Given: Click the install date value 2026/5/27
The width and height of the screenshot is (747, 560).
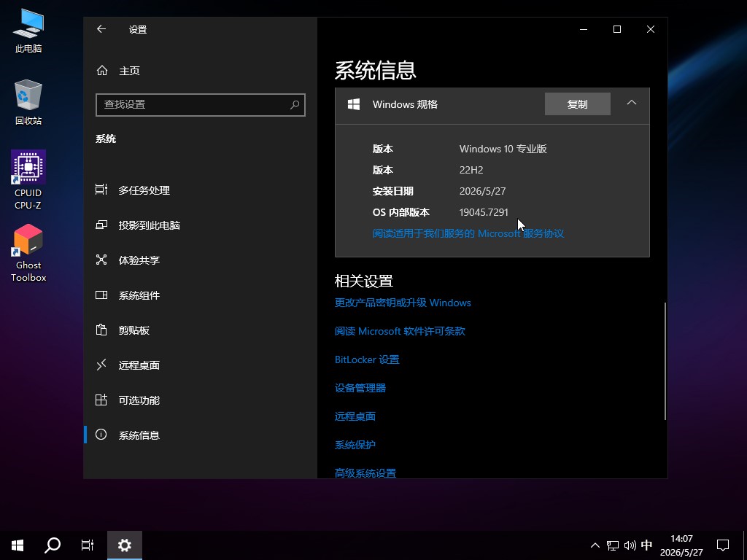Looking at the screenshot, I should pyautogui.click(x=482, y=191).
